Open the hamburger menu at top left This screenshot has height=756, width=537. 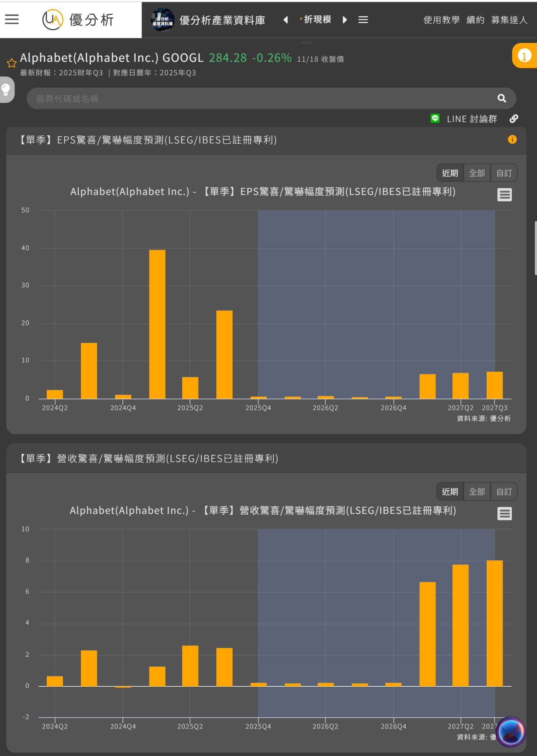coord(12,19)
